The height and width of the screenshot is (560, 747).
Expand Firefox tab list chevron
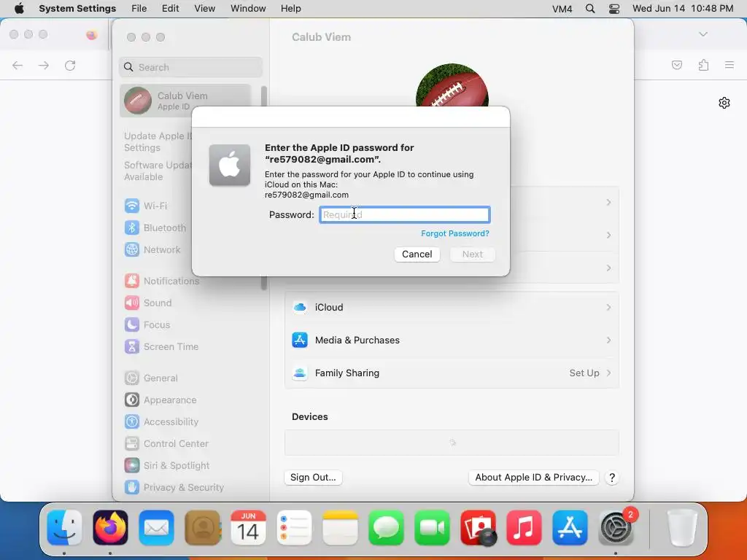(x=703, y=34)
